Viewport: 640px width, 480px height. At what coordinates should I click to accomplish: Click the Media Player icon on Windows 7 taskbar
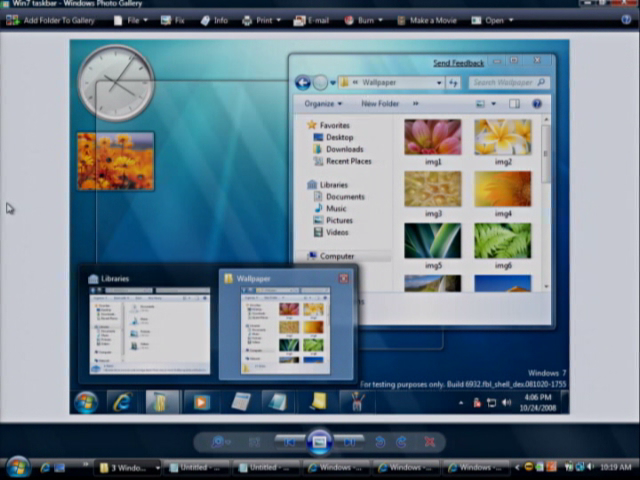point(201,402)
